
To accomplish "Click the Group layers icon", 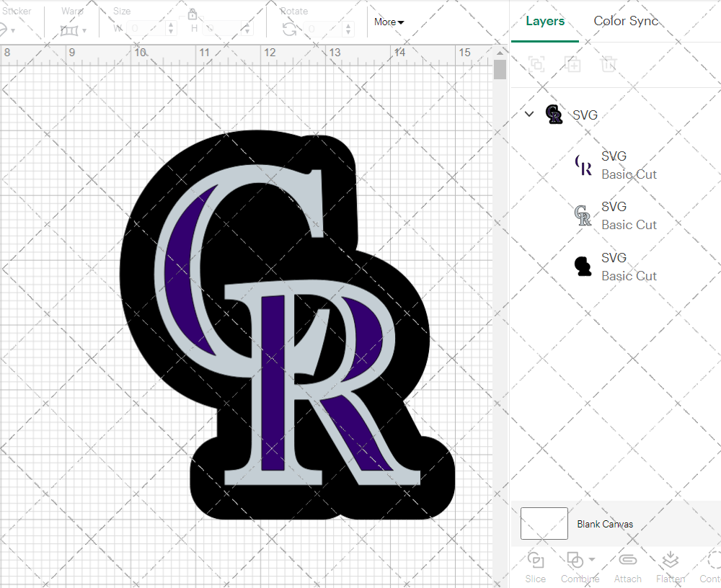I will click(536, 64).
